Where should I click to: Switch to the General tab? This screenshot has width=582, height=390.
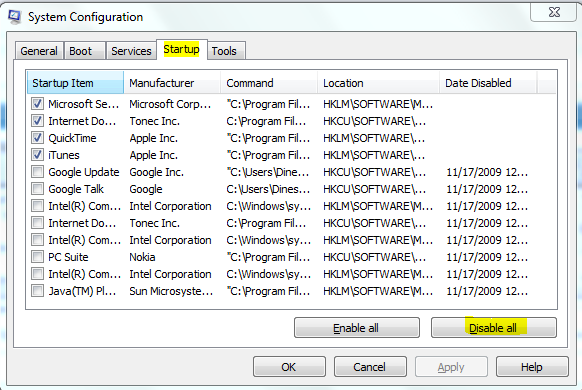(39, 51)
